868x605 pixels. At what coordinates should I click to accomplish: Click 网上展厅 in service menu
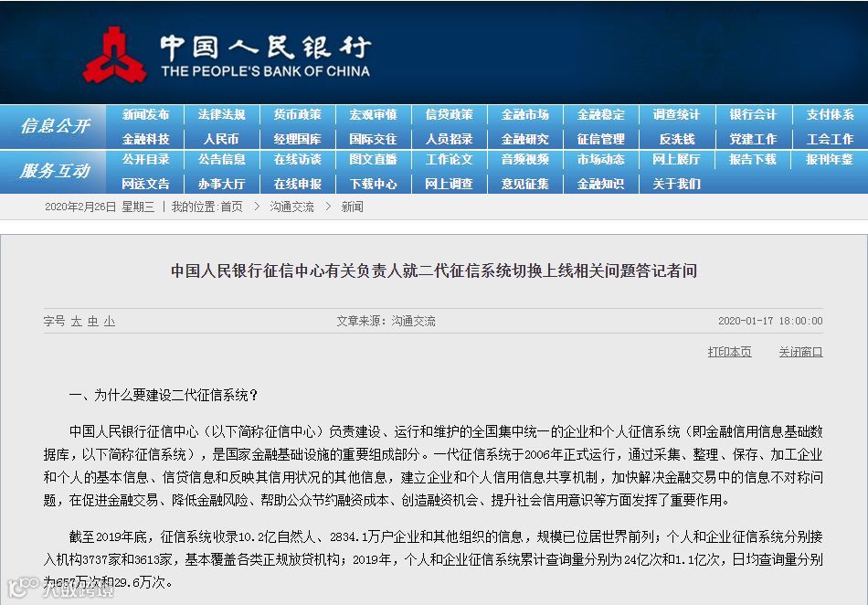(x=676, y=159)
